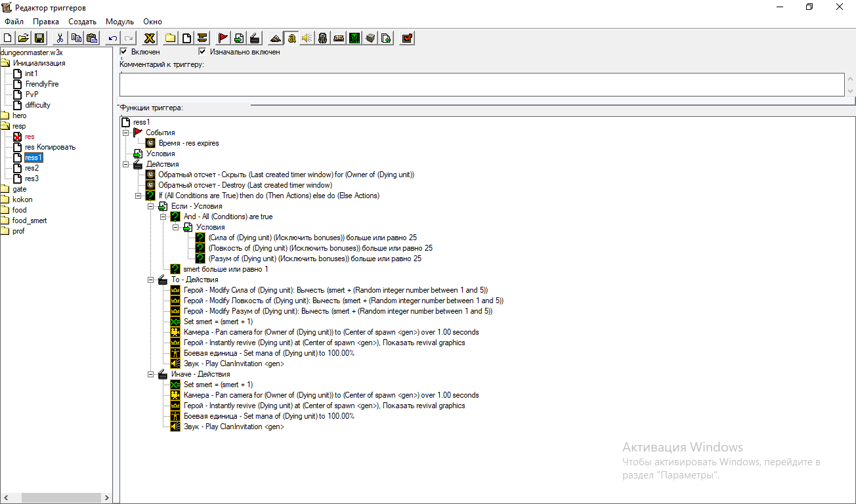This screenshot has height=504, width=856.
Task: Select the disabled red 'res' trigger
Action: click(30, 136)
